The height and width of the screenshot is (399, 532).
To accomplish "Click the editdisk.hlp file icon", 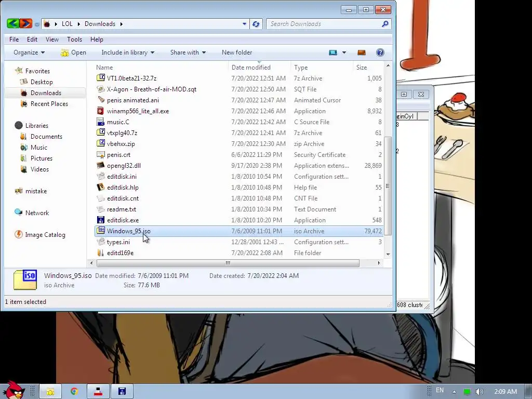I will pos(100,187).
